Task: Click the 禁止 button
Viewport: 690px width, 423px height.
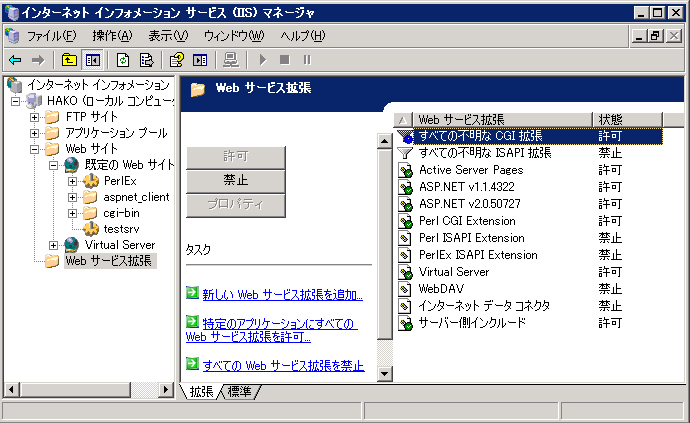Action: click(x=236, y=180)
